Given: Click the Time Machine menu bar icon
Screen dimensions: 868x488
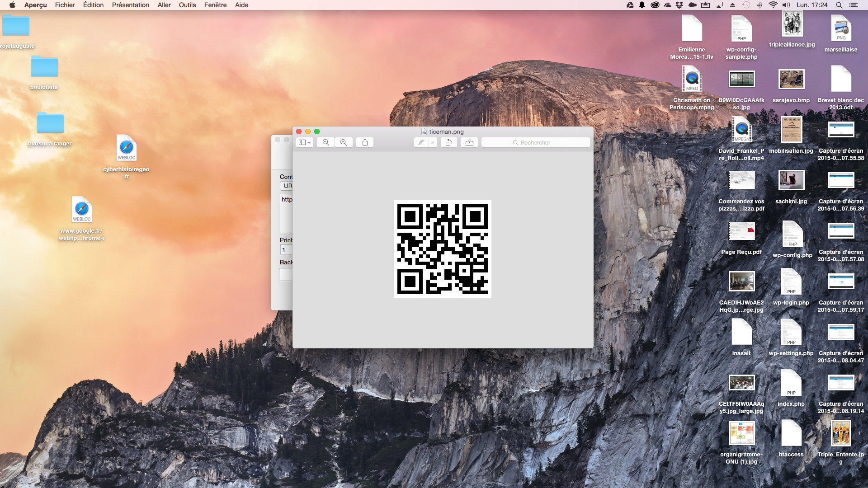Looking at the screenshot, I should pyautogui.click(x=746, y=5).
